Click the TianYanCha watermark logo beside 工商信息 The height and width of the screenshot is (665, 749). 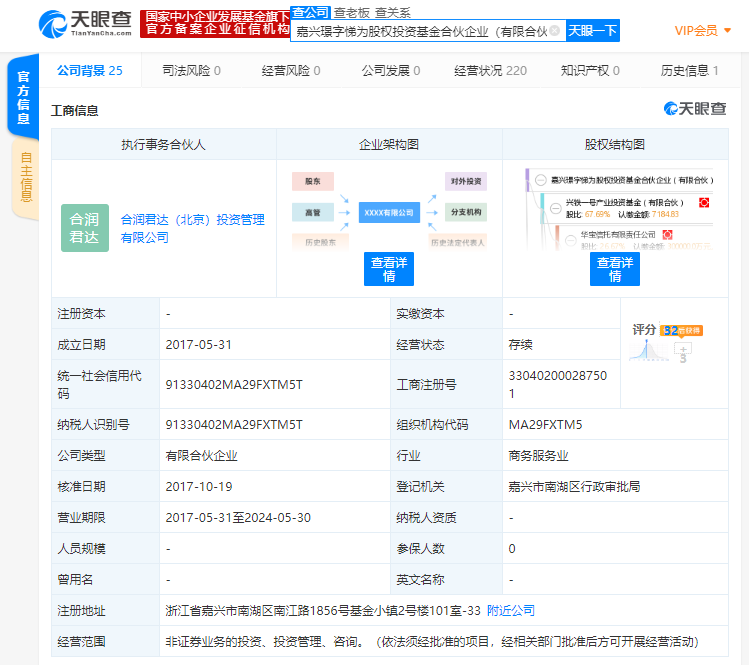click(x=696, y=109)
